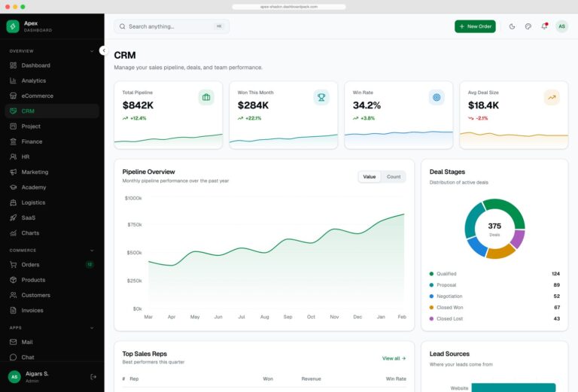Click the Charts icon in sidebar
Image resolution: width=578 pixels, height=392 pixels.
coord(14,232)
